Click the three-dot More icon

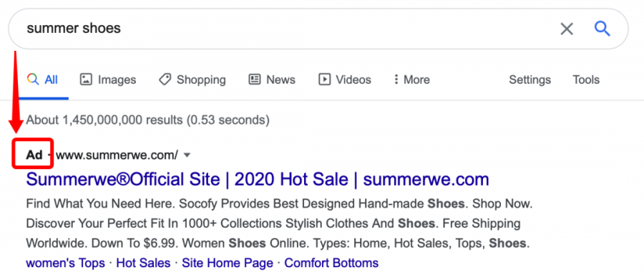point(396,80)
